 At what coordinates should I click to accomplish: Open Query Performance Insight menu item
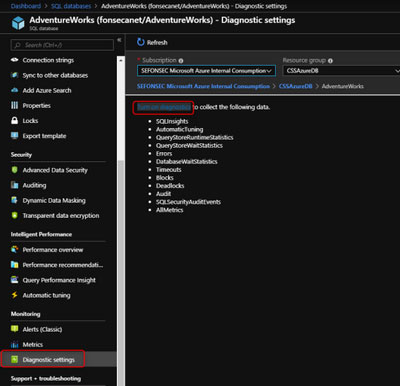(x=58, y=280)
